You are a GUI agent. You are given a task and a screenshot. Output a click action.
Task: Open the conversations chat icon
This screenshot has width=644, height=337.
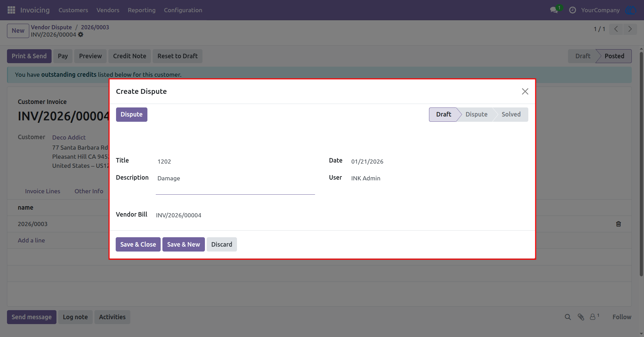point(554,10)
